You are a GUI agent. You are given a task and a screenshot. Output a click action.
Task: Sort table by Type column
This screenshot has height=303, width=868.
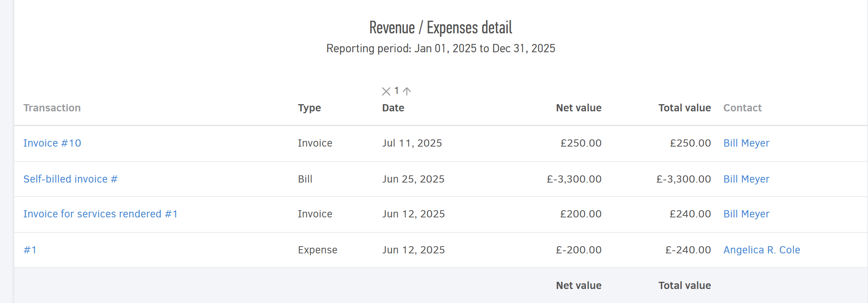click(309, 108)
